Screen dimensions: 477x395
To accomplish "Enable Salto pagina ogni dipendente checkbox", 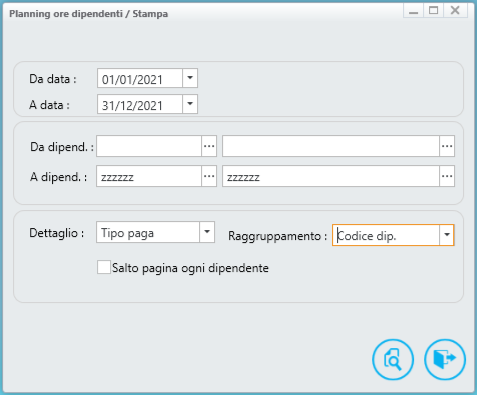I will [x=104, y=267].
